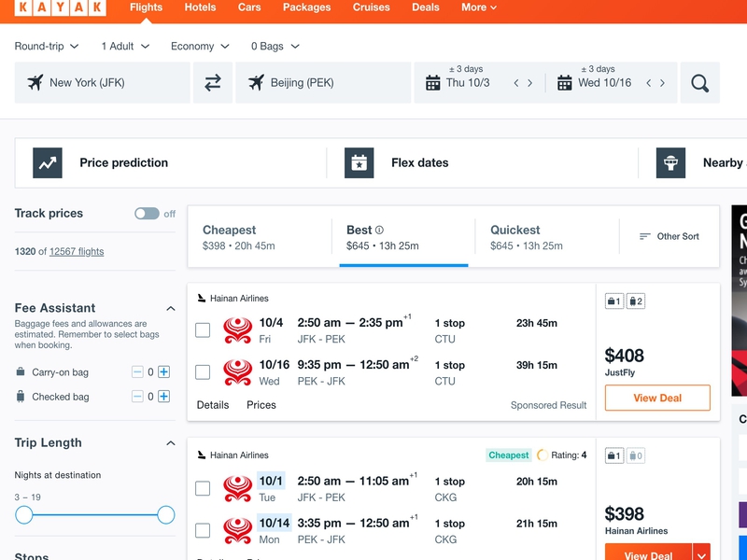Click the Other Sort lines icon
The width and height of the screenshot is (747, 560).
point(644,236)
